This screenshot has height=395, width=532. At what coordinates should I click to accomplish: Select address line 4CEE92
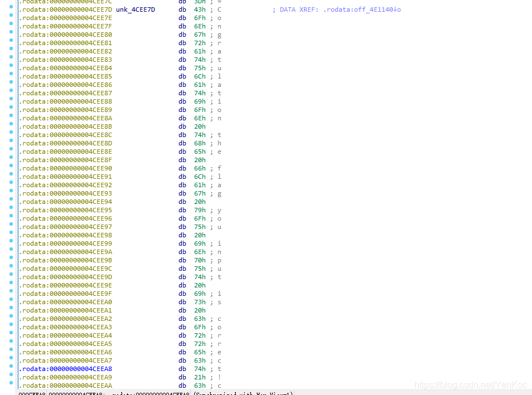click(65, 185)
